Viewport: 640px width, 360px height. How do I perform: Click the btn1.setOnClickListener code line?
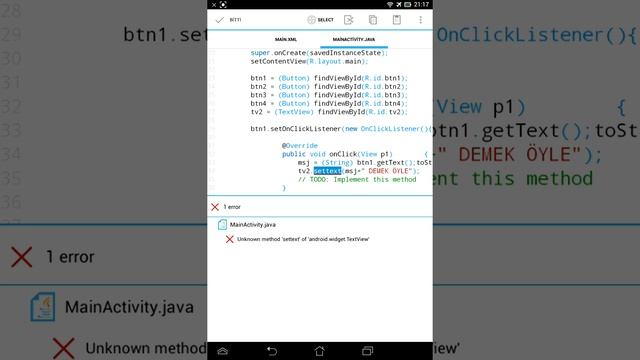(341, 129)
